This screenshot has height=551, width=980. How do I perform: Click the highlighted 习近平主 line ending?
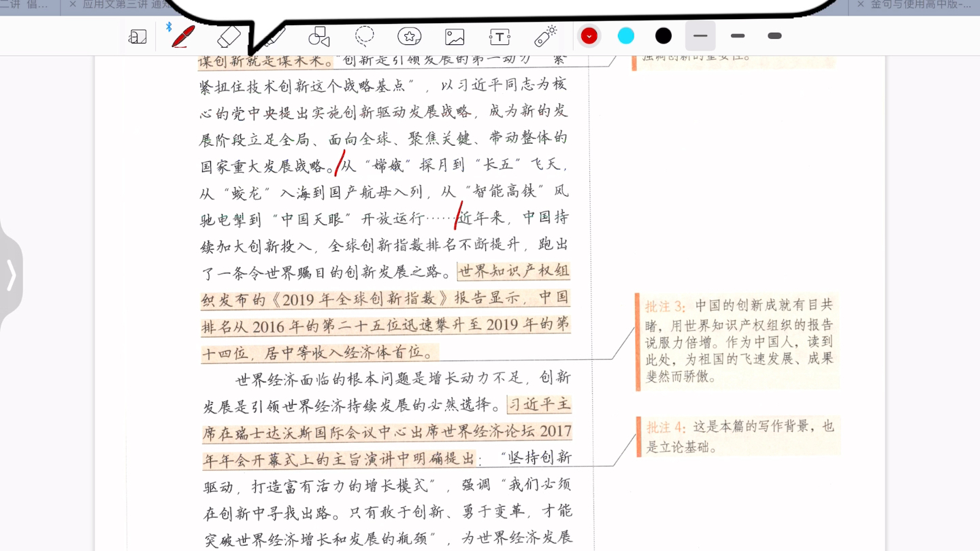540,405
